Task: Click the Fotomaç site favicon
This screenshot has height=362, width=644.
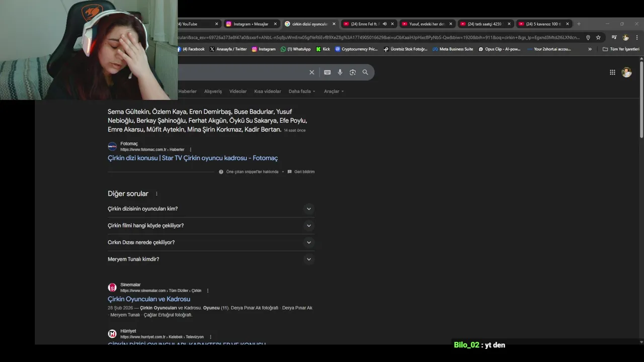Action: 112,146
